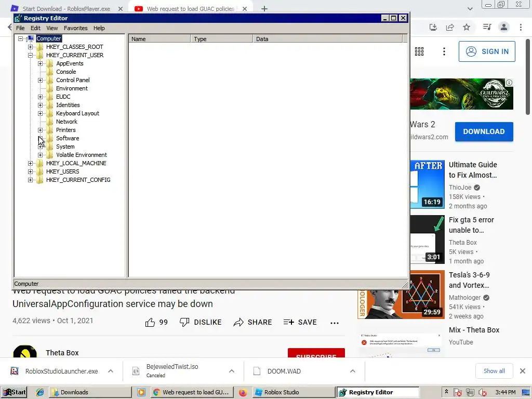Expand the HKEY_USERS key
The image size is (532, 399).
31,171
